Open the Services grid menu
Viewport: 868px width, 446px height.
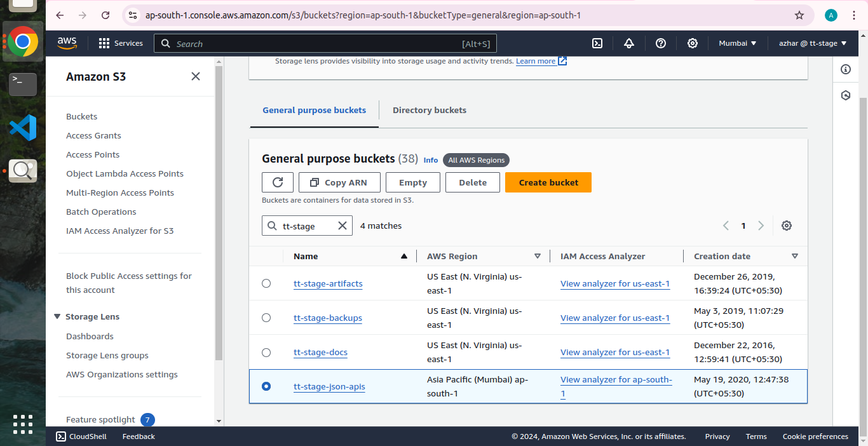(121, 43)
